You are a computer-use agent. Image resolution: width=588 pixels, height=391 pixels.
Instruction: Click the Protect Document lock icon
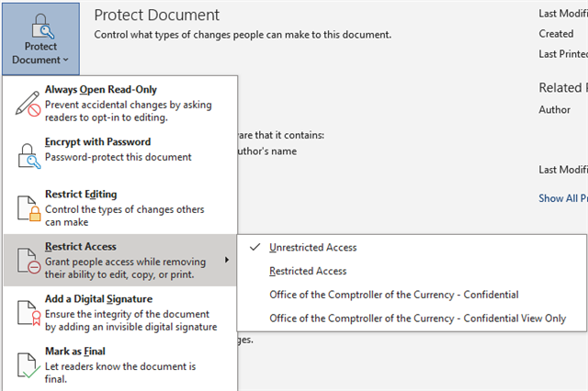point(40,23)
